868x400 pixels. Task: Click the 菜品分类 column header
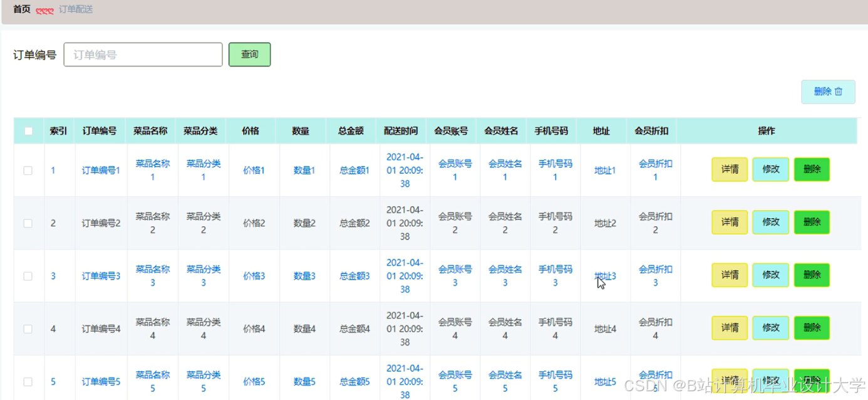tap(200, 131)
